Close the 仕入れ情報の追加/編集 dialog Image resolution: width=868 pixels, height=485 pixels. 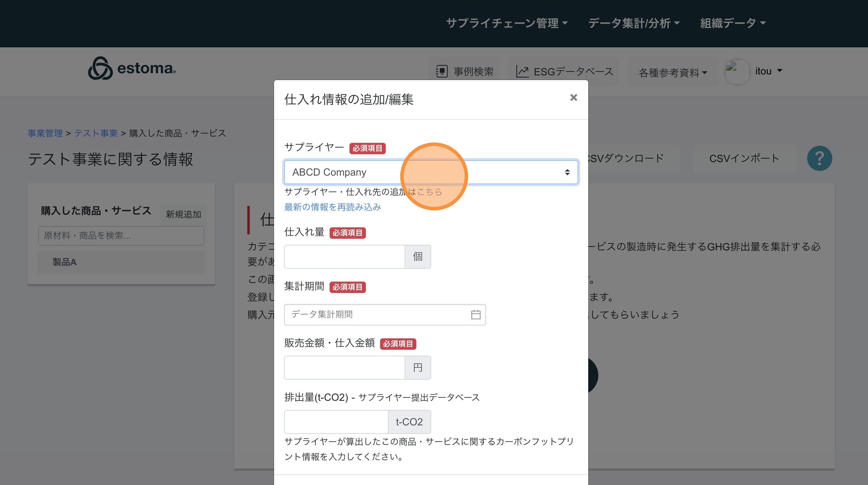[x=573, y=98]
